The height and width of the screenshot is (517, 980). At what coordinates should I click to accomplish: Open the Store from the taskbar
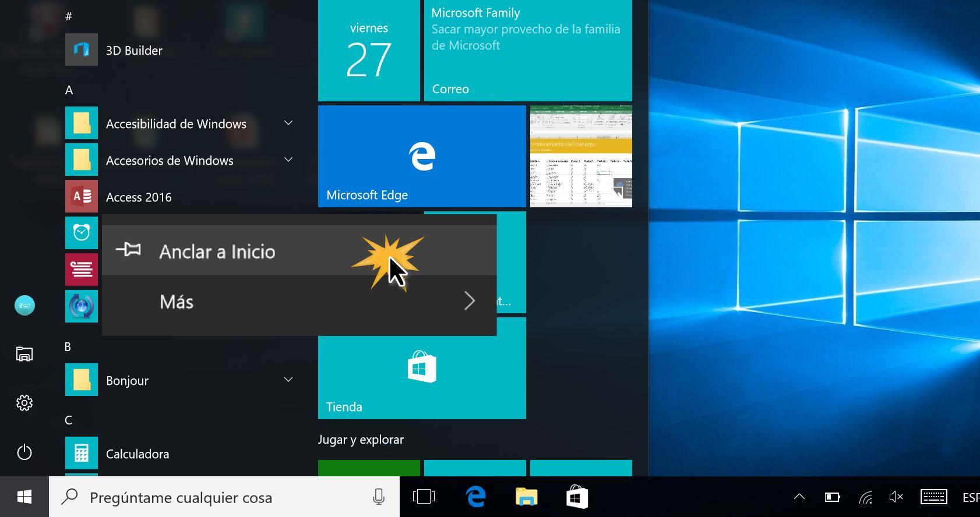pyautogui.click(x=577, y=497)
